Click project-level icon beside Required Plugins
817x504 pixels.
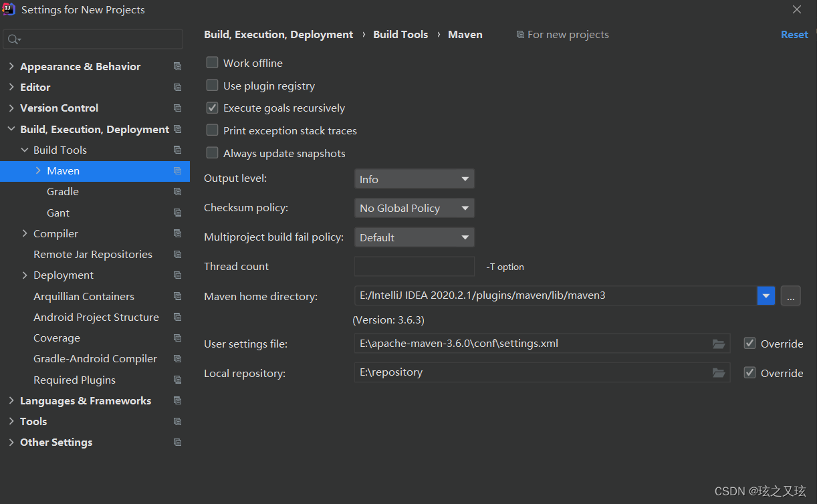[177, 380]
